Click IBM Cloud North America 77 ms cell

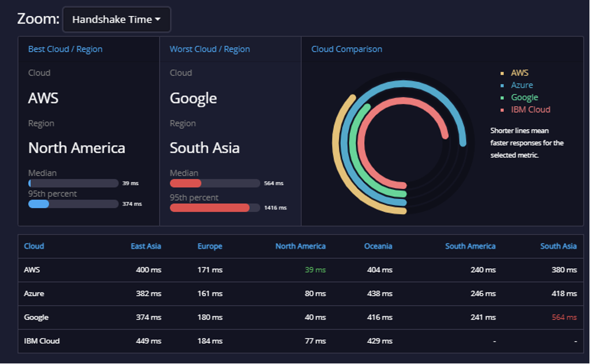tap(315, 341)
